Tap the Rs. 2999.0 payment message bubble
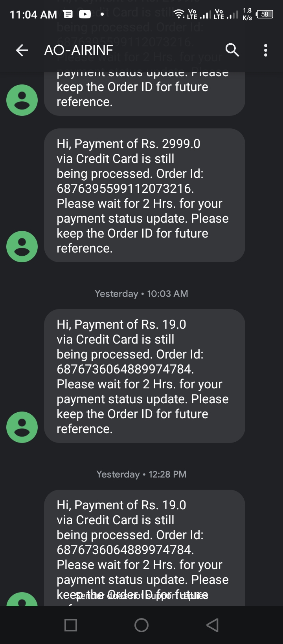The height and width of the screenshot is (644, 283). click(x=145, y=195)
